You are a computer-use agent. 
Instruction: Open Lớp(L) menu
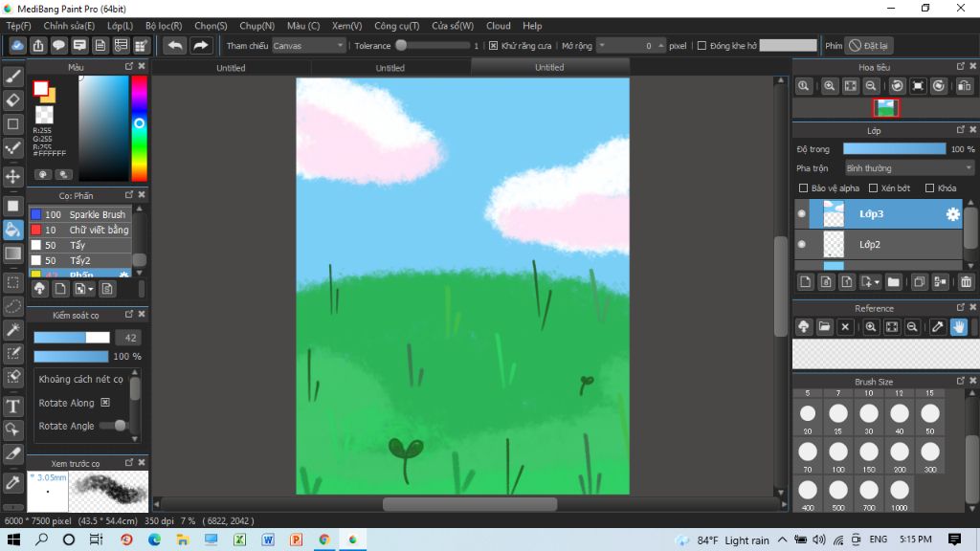[x=120, y=26]
